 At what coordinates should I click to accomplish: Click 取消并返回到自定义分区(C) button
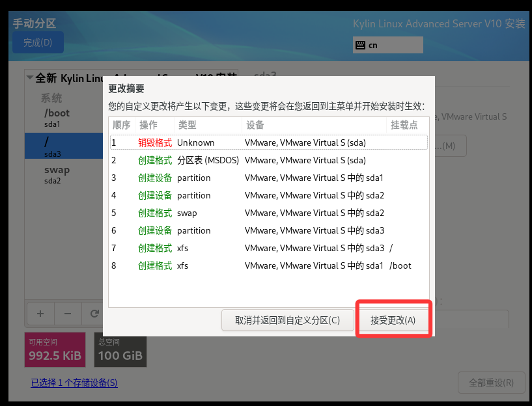(287, 320)
